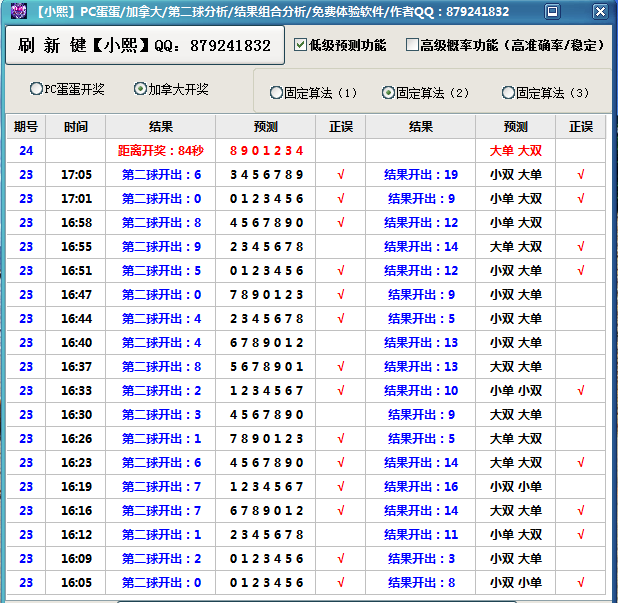Click the 16:58 time cell
Image resolution: width=618 pixels, height=603 pixels.
[76, 223]
